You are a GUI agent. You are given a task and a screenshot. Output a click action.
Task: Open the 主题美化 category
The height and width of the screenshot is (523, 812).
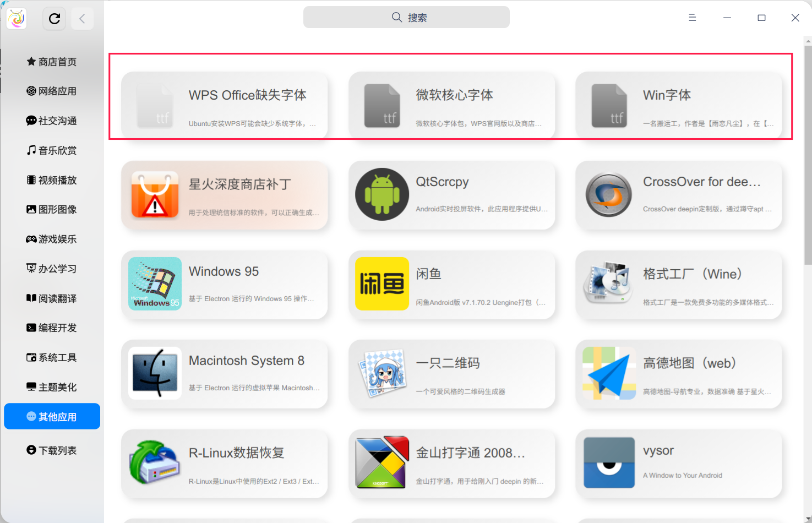point(51,386)
